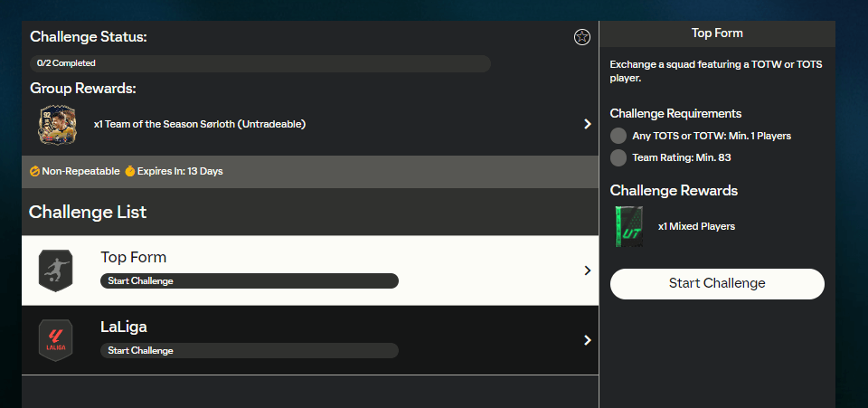
Task: Click the Team Rating requirement indicator circle
Action: click(618, 158)
